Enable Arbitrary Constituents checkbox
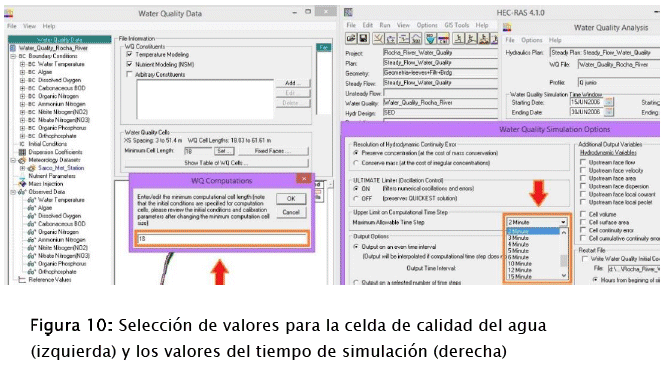The width and height of the screenshot is (666, 369). [x=130, y=74]
